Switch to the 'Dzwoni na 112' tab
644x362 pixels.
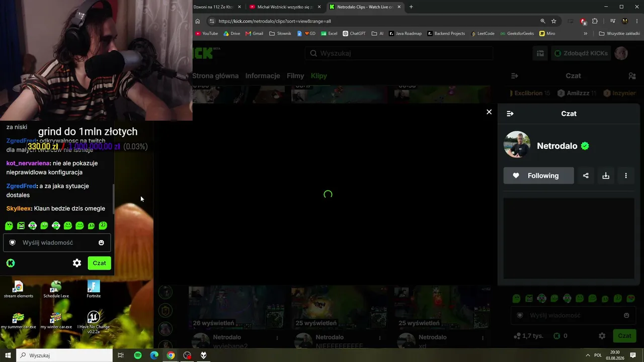pos(213,7)
